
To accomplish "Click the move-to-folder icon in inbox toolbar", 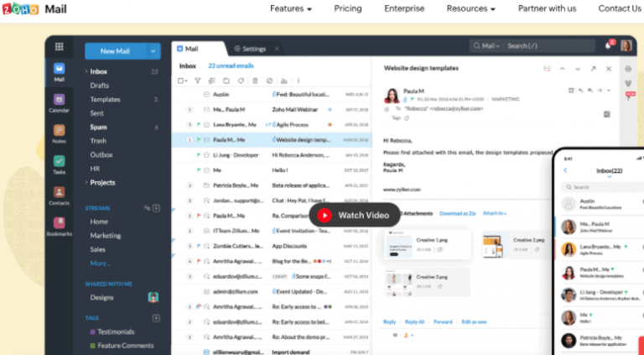I will [x=226, y=81].
